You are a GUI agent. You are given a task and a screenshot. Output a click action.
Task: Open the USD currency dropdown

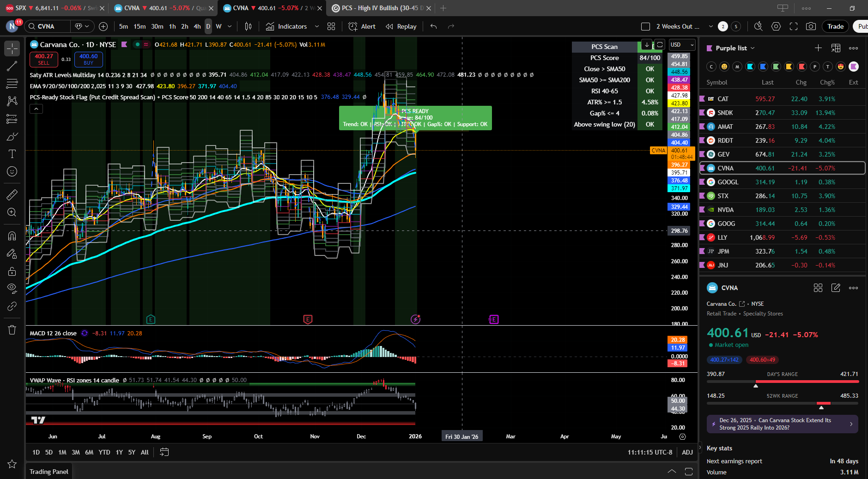[x=682, y=45]
